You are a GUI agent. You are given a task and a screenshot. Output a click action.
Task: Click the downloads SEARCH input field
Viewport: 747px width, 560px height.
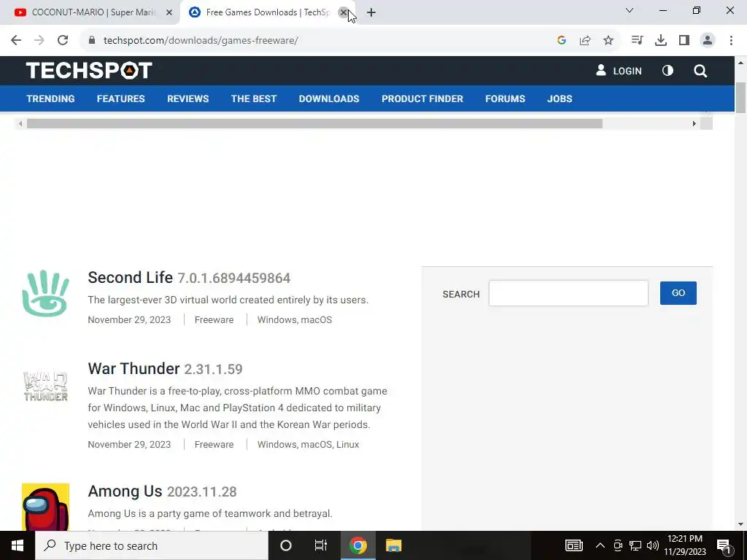(x=568, y=293)
